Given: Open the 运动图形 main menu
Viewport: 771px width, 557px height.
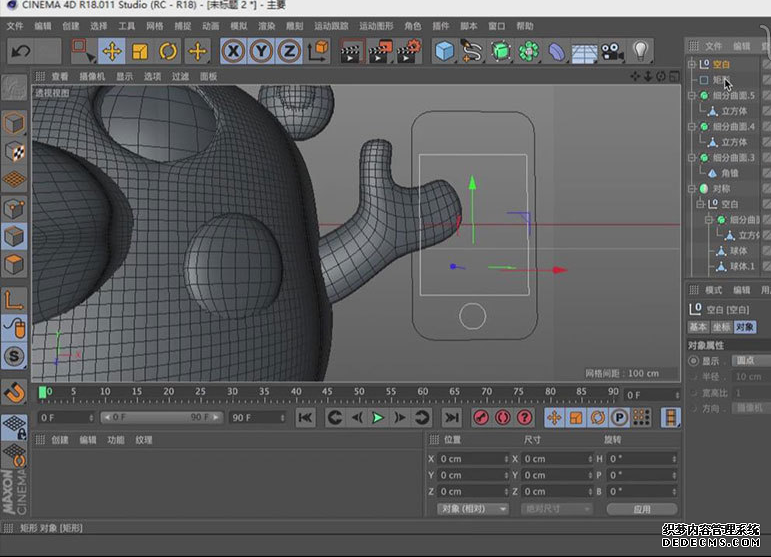Looking at the screenshot, I should pos(376,26).
